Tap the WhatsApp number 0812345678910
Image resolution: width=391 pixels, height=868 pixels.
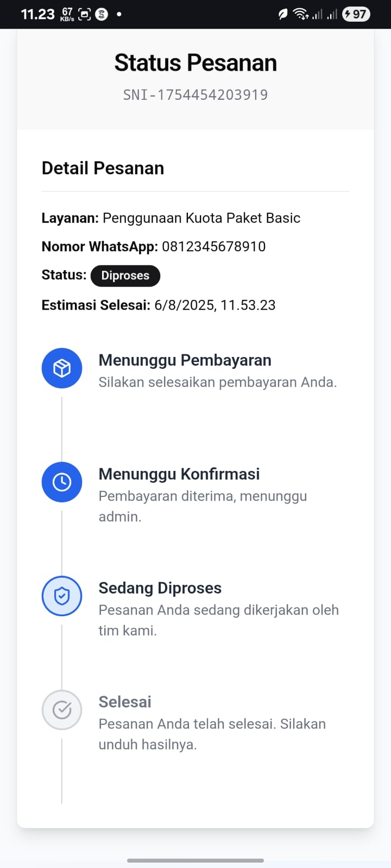214,246
